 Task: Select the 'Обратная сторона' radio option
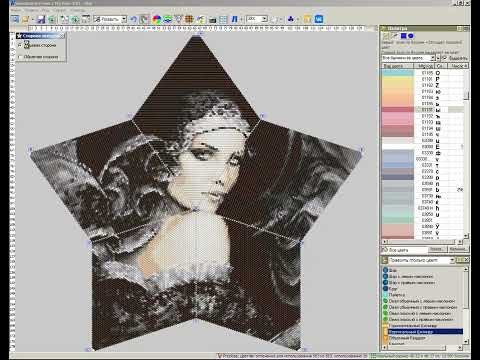pos(20,57)
